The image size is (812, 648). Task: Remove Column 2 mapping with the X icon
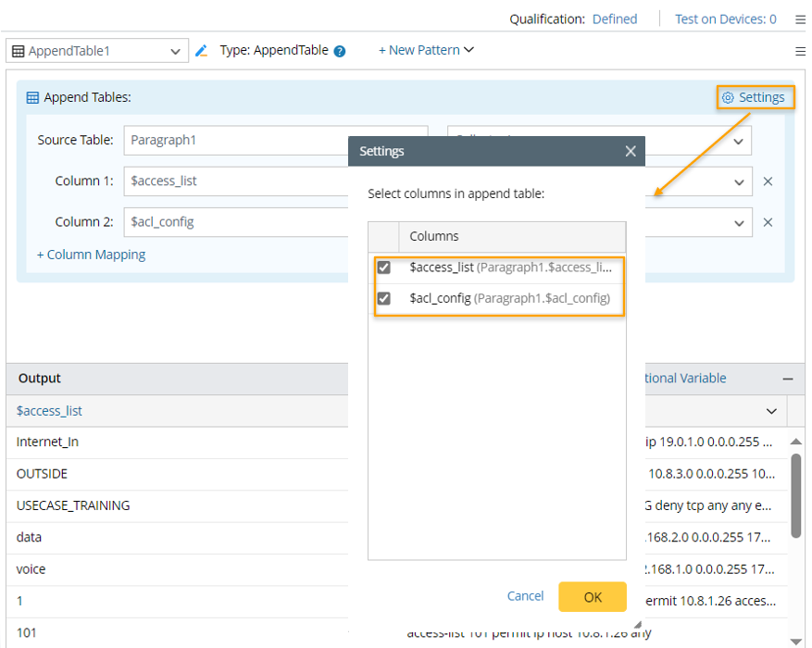(768, 222)
